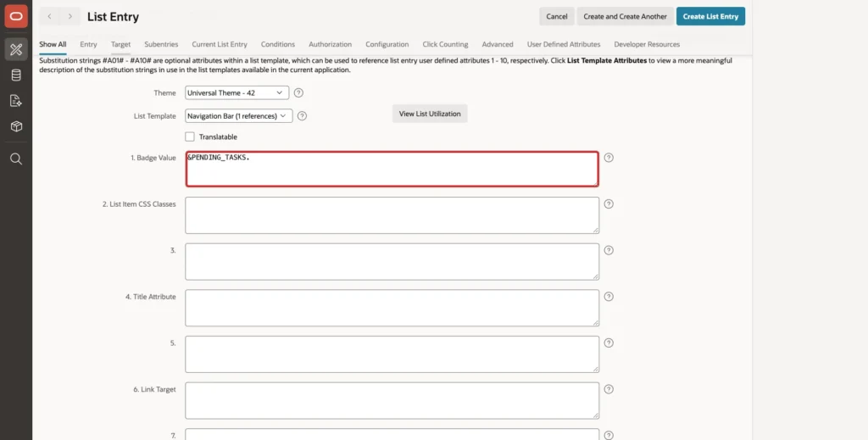Open the Team Development document icon in sidebar
This screenshot has width=868, height=440.
point(16,101)
